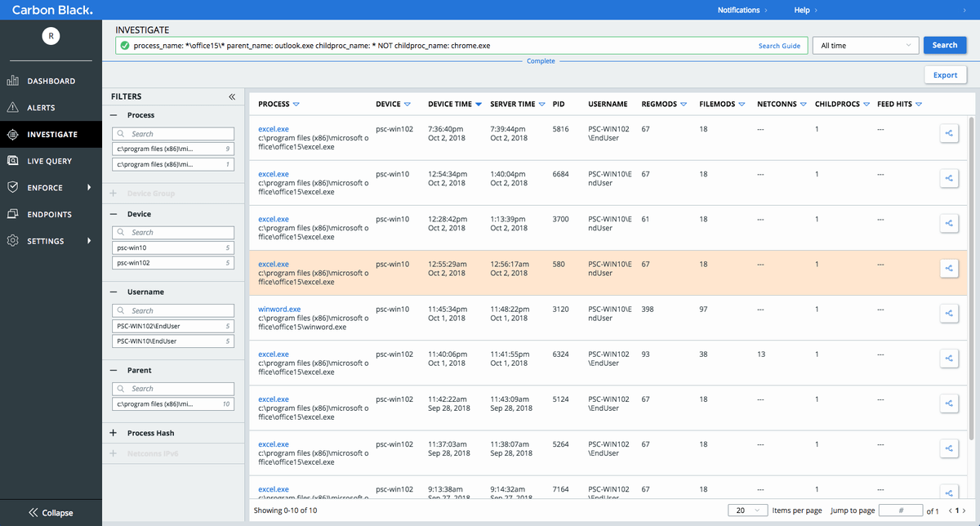Filter the NETCONNS column
The height and width of the screenshot is (526, 980).
803,105
